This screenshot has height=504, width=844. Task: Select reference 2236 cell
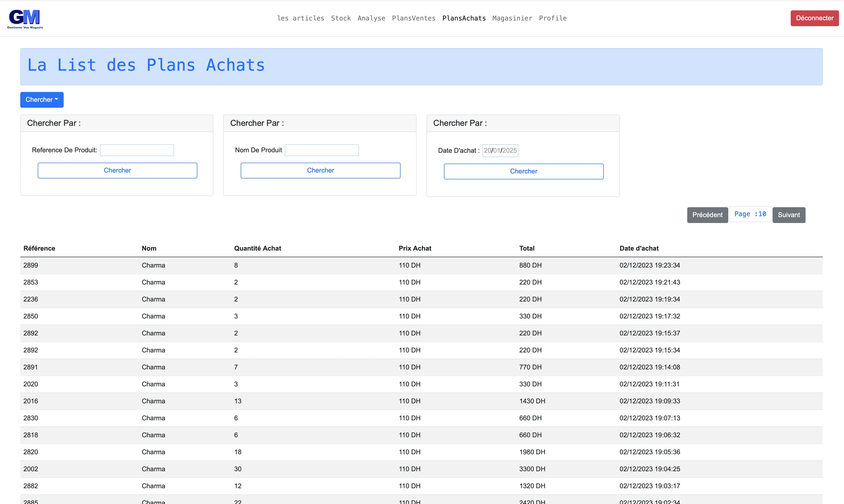coord(31,299)
